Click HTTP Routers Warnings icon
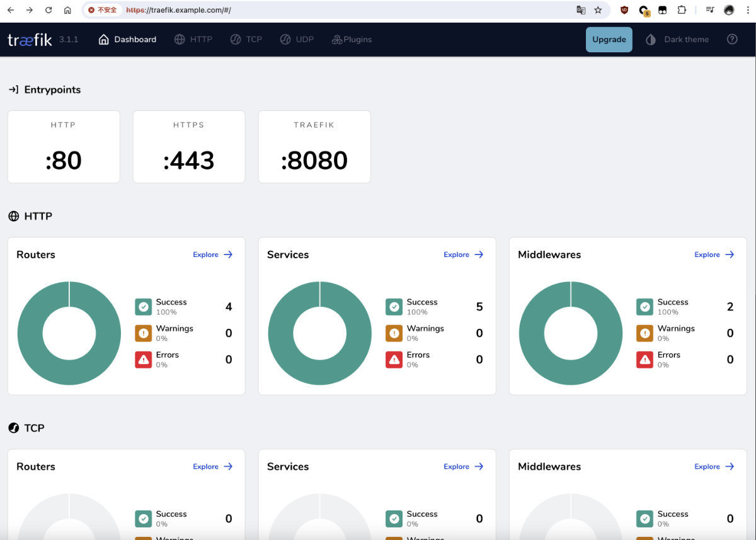 tap(144, 333)
